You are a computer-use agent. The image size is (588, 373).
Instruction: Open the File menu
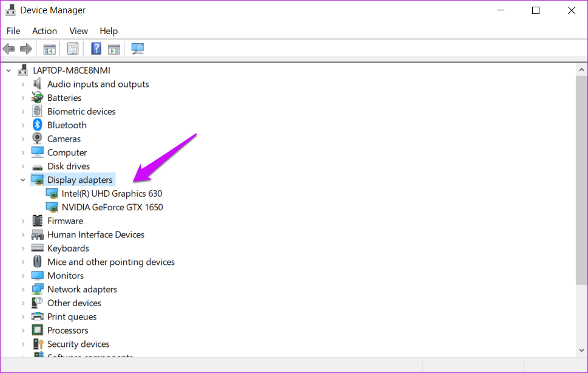[13, 31]
